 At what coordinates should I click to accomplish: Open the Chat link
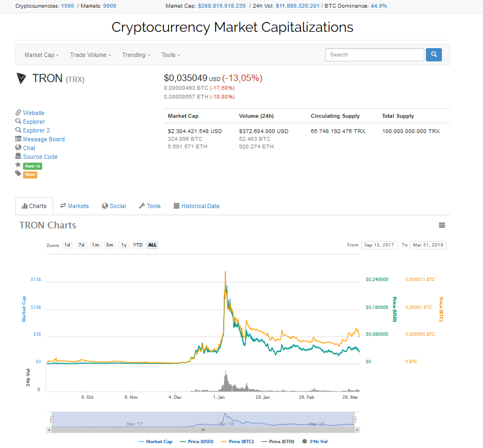coord(29,148)
